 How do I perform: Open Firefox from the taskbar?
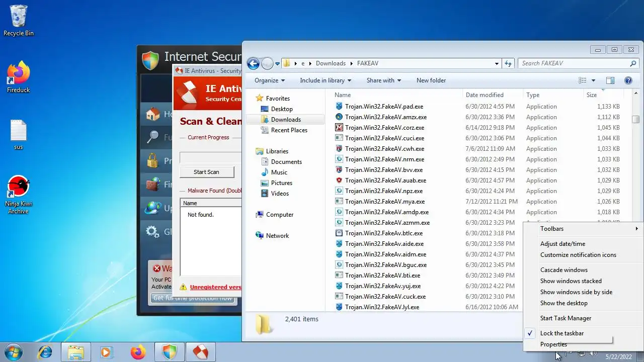[138, 352]
